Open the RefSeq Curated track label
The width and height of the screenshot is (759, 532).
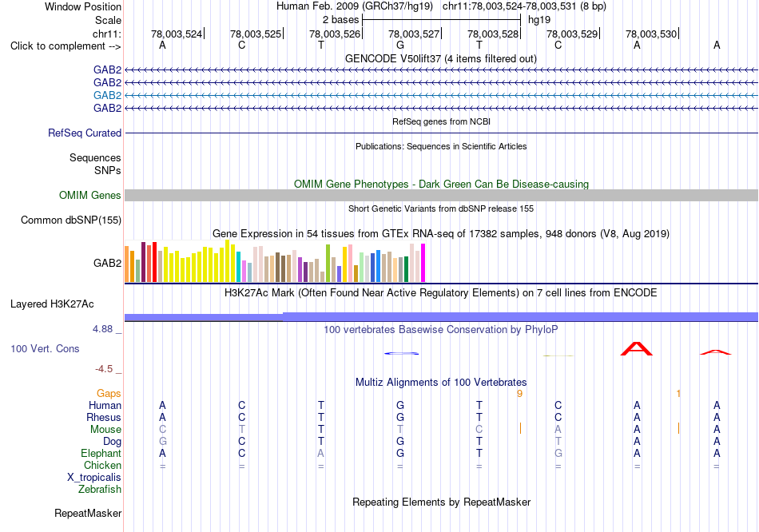click(84, 133)
